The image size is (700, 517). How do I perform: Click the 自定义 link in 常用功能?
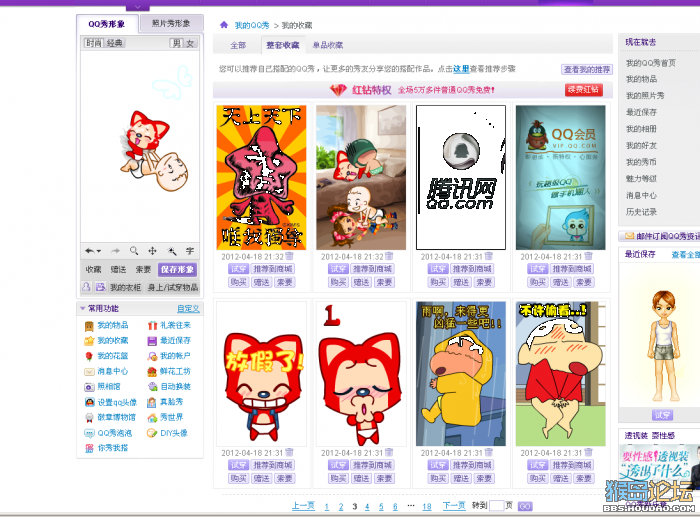(x=188, y=309)
